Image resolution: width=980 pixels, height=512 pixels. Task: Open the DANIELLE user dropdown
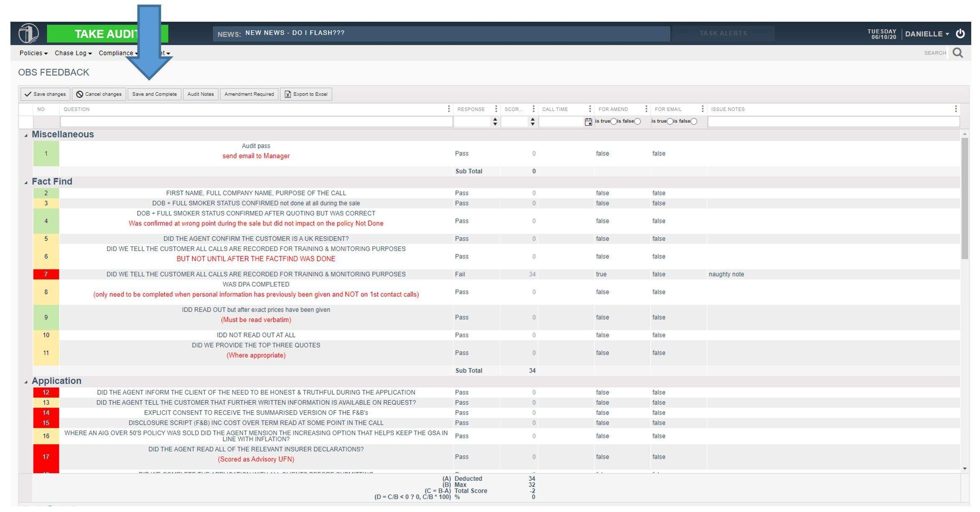point(927,34)
